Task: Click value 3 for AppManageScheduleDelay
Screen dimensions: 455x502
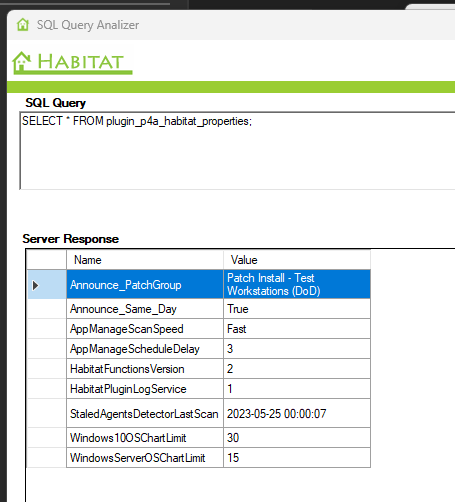Action: 297,349
